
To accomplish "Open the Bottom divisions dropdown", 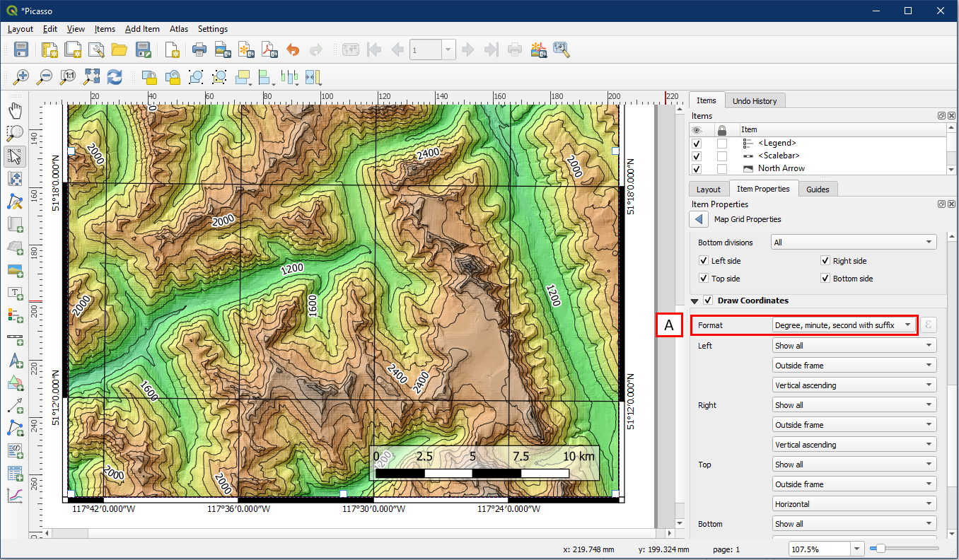I will click(854, 243).
